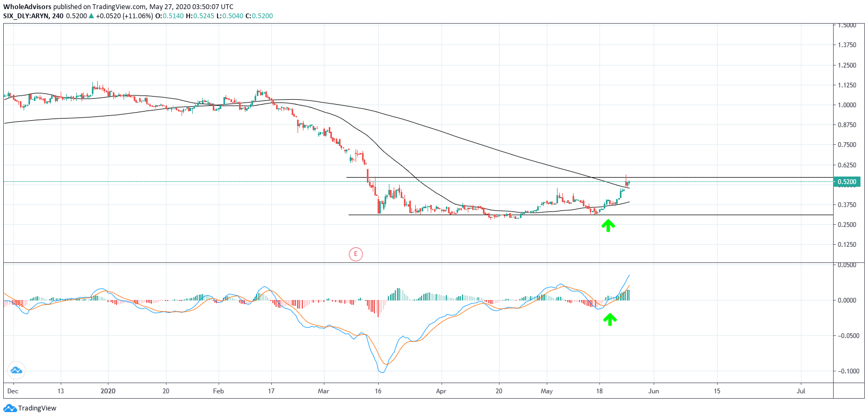Click the 0.6250 price axis label

tap(847, 165)
